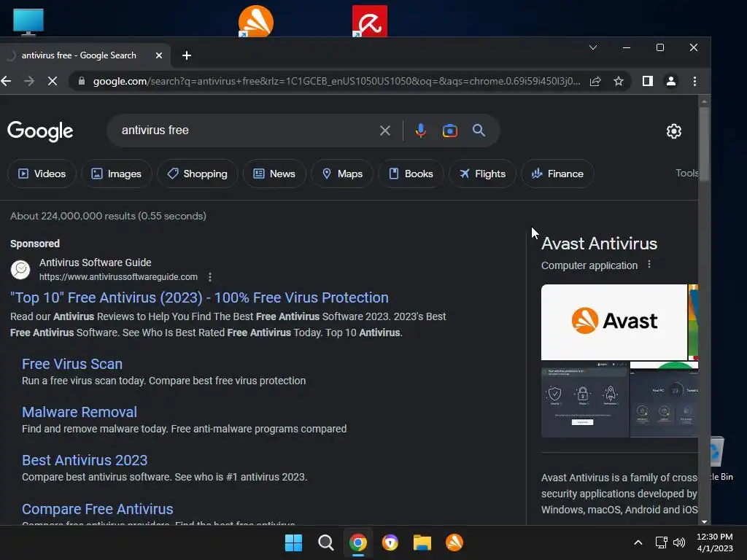Open the Chrome three-dot menu
Viewport: 747px width, 560px height.
[694, 81]
